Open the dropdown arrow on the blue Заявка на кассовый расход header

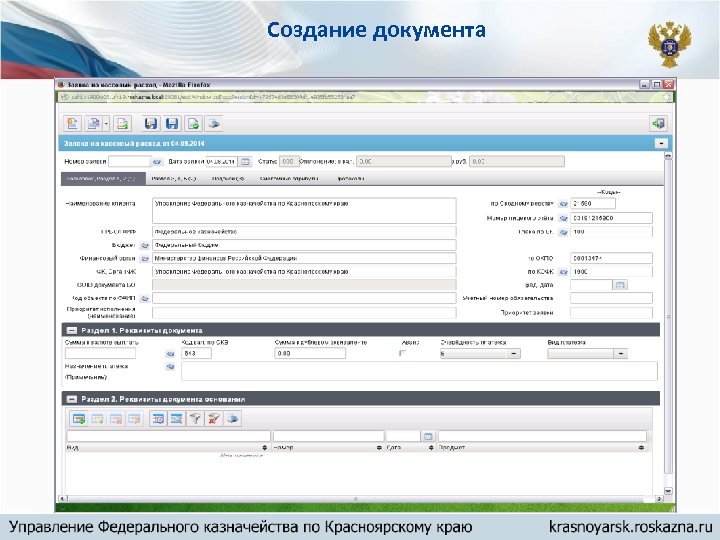click(661, 144)
